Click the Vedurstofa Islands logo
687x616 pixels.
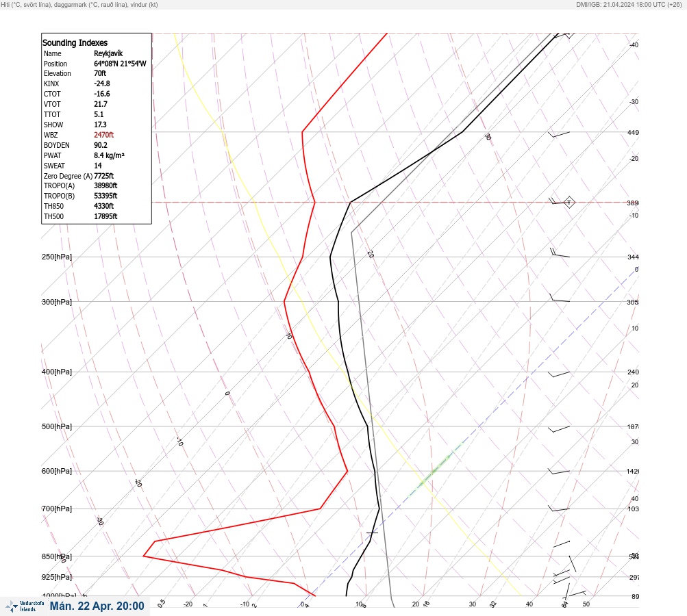pyautogui.click(x=25, y=606)
